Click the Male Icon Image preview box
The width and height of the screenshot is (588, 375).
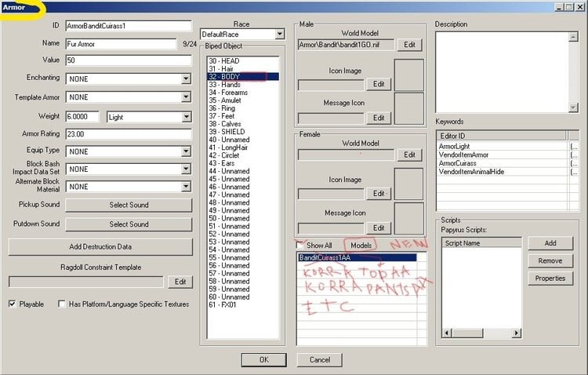(408, 75)
